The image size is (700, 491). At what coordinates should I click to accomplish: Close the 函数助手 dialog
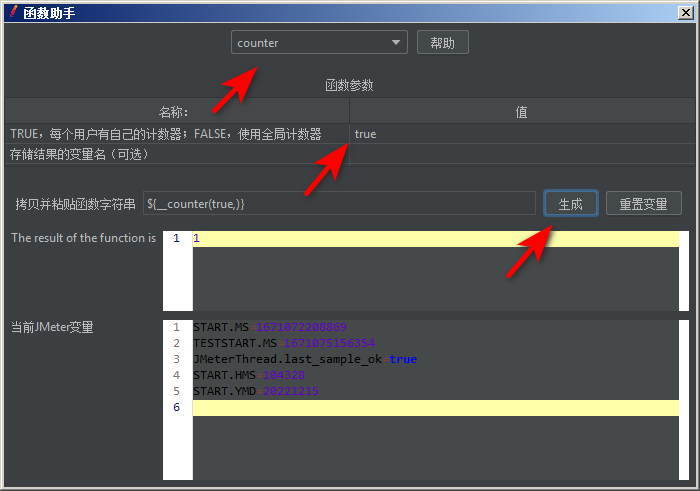[x=685, y=12]
